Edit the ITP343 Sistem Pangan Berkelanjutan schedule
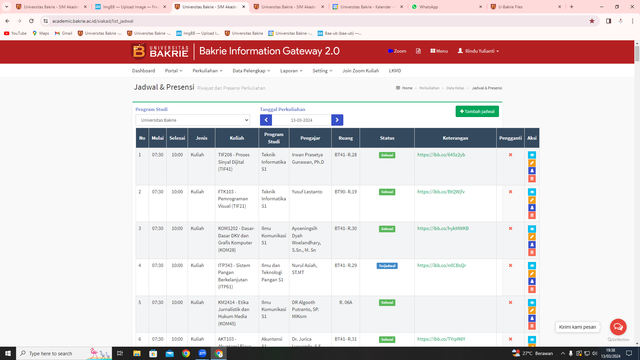Image resolution: width=640 pixels, height=360 pixels. tap(531, 273)
